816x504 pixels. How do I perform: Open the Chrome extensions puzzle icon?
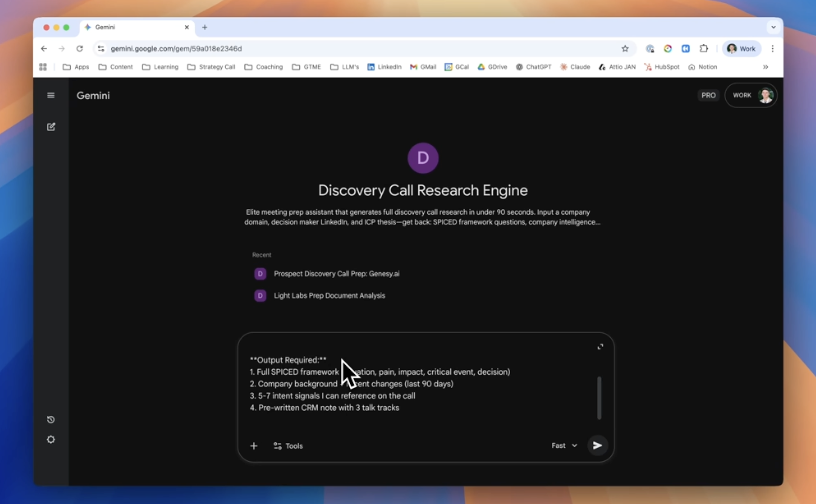pyautogui.click(x=703, y=49)
